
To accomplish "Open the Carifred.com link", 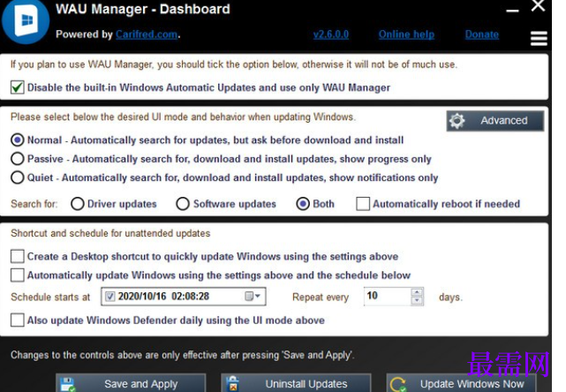I will (147, 34).
